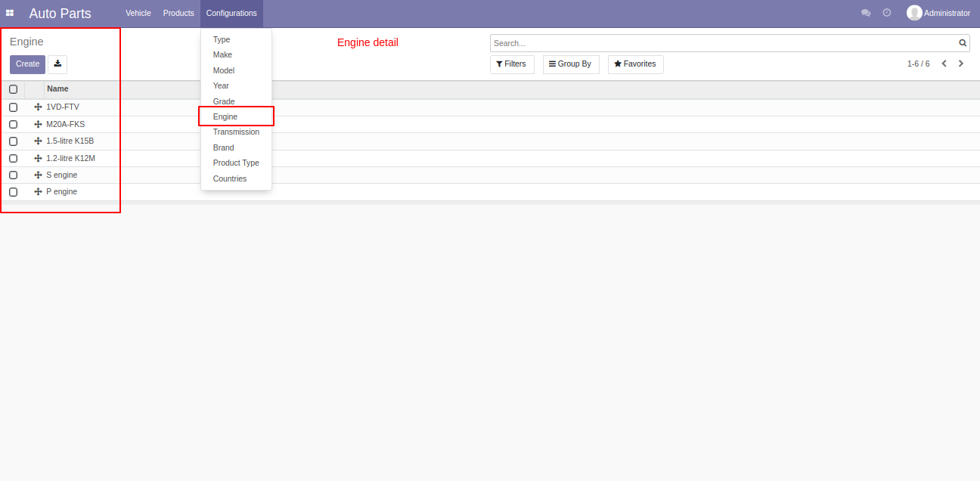Check the 1.5-litre K15B row checkbox
The width and height of the screenshot is (980, 481).
pos(13,141)
